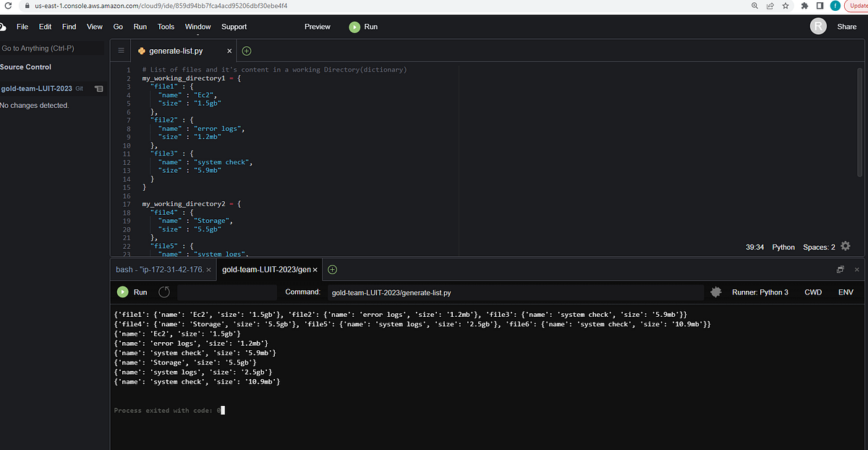
Task: Open the Runner: Python 3 selector
Action: click(760, 292)
